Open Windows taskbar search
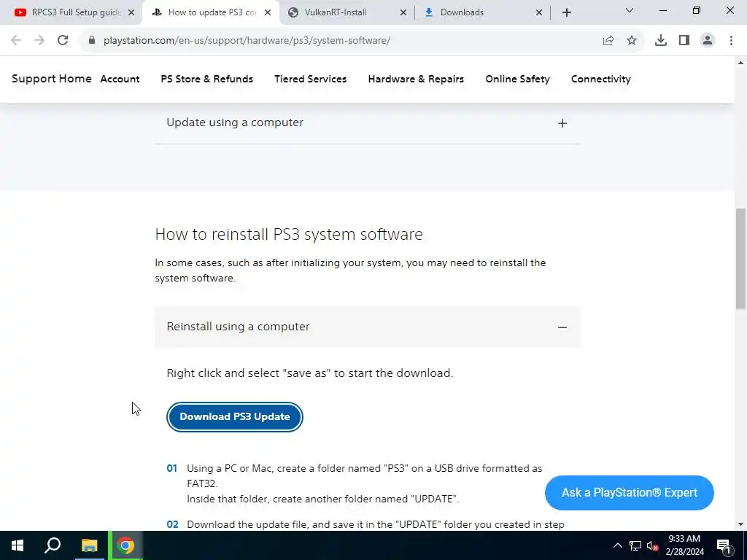747x560 pixels. [x=53, y=545]
